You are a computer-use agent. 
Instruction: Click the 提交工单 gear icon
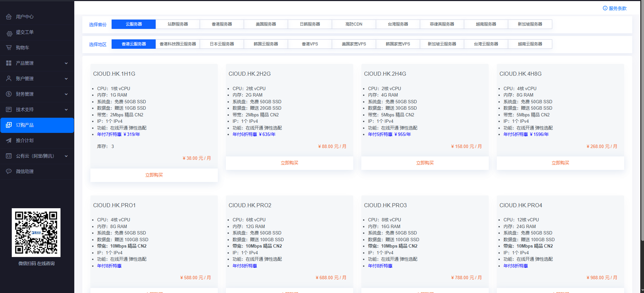click(x=9, y=33)
